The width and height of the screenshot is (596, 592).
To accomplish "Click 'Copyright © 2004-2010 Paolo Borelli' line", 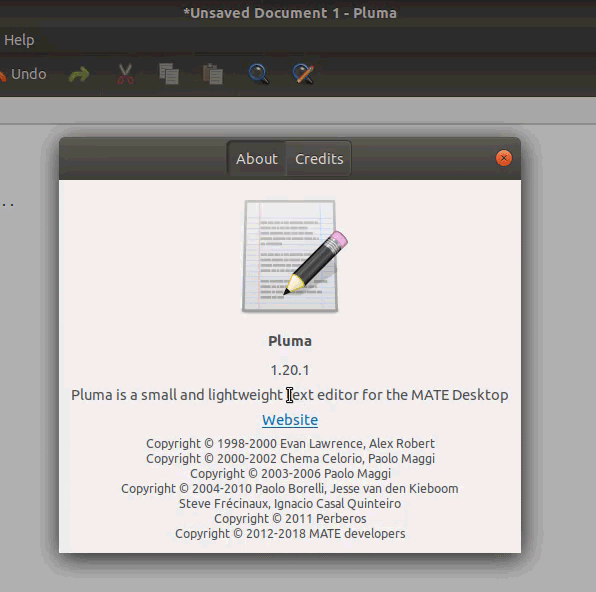I will 290,488.
